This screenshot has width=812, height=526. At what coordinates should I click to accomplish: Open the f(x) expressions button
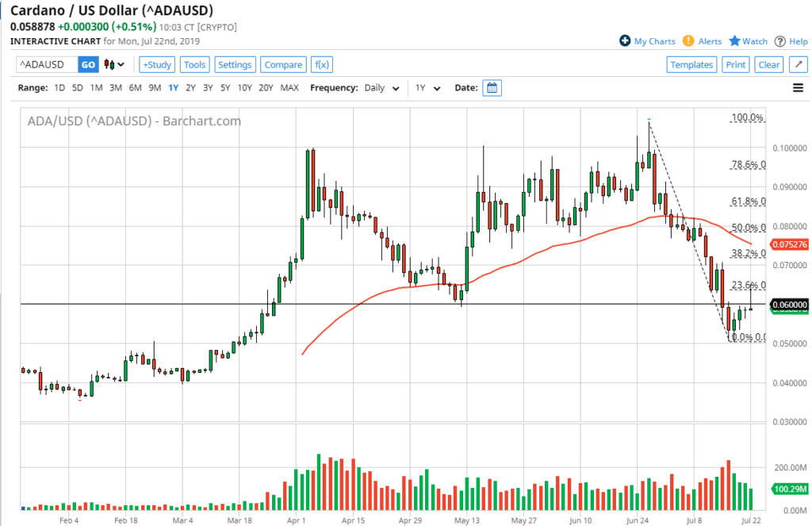point(322,65)
